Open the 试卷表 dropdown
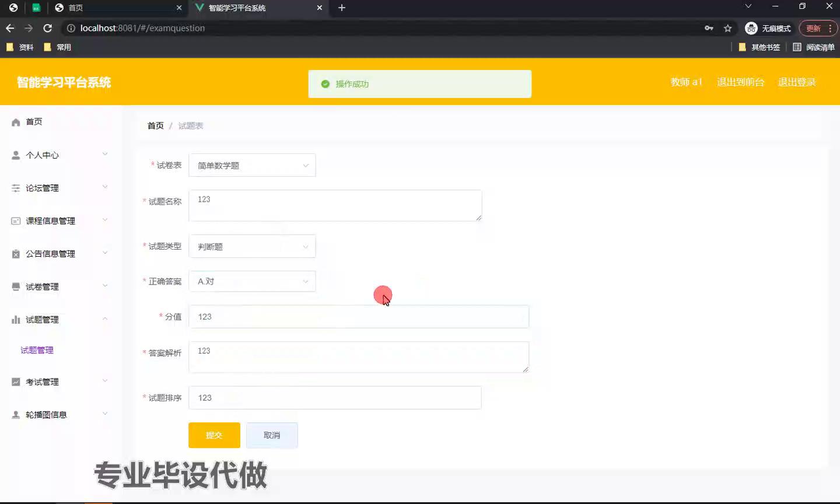The width and height of the screenshot is (840, 504). (252, 166)
